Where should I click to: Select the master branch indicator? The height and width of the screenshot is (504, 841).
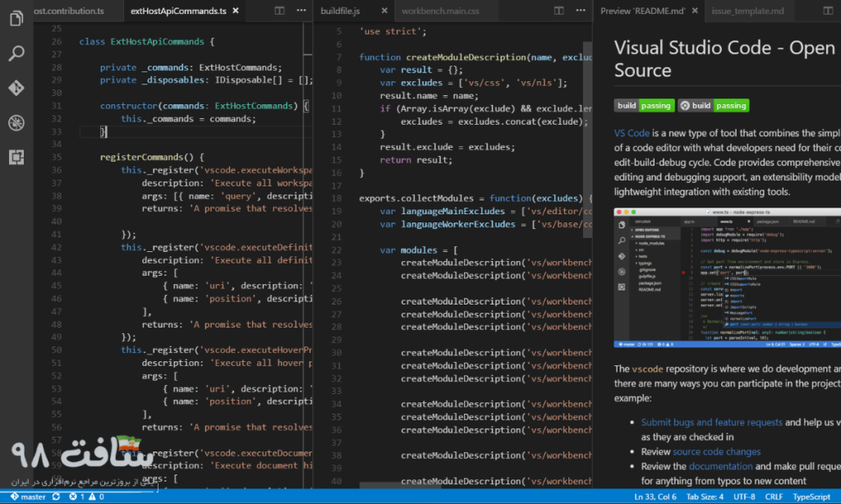coord(29,496)
